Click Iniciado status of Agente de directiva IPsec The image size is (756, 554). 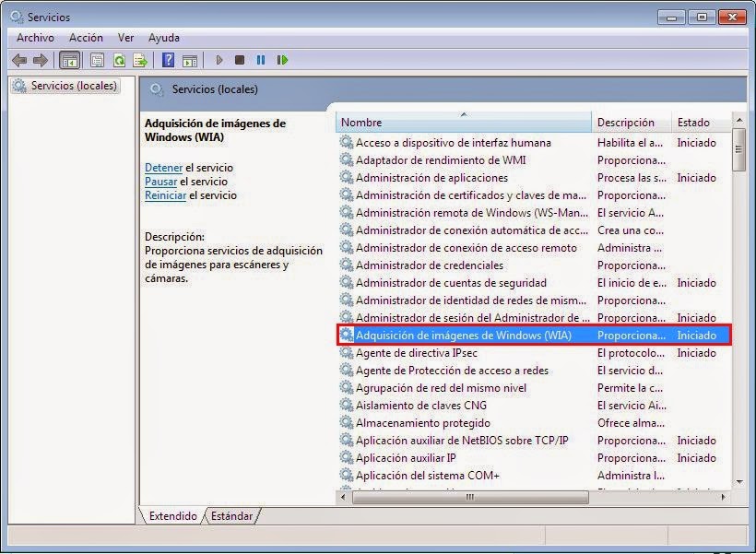(696, 353)
